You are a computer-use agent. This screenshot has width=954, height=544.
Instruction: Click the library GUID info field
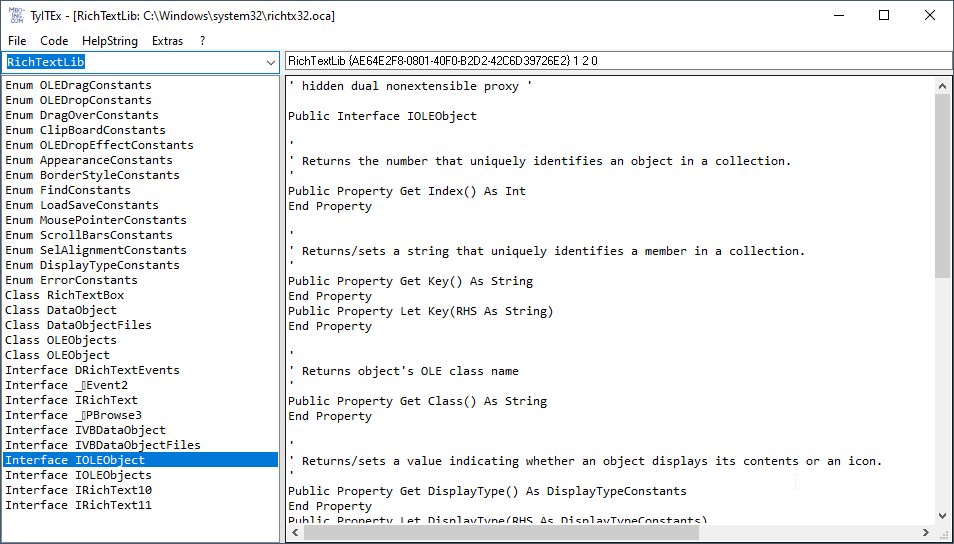coord(619,61)
